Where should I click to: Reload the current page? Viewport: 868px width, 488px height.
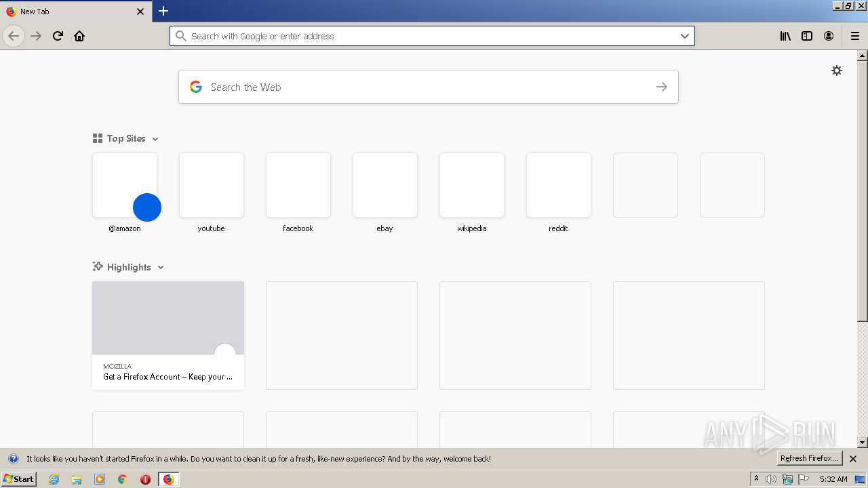[x=58, y=36]
